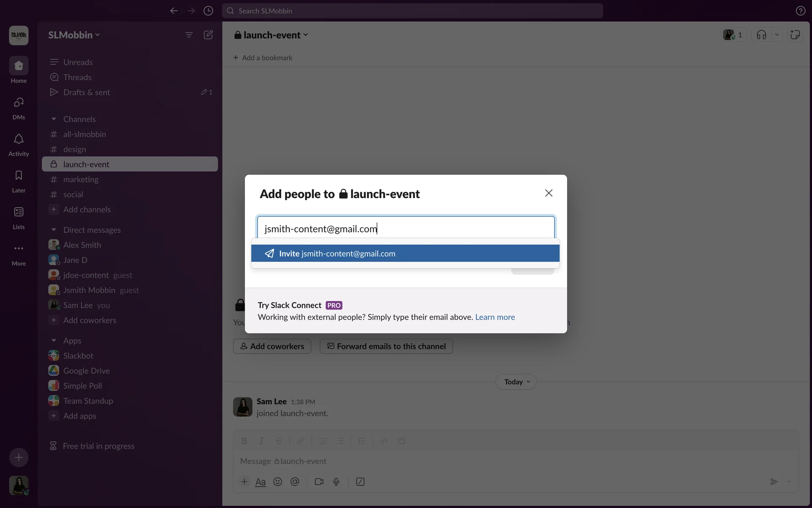This screenshot has height=508, width=812.
Task: Close the Add people dialog
Action: [549, 193]
